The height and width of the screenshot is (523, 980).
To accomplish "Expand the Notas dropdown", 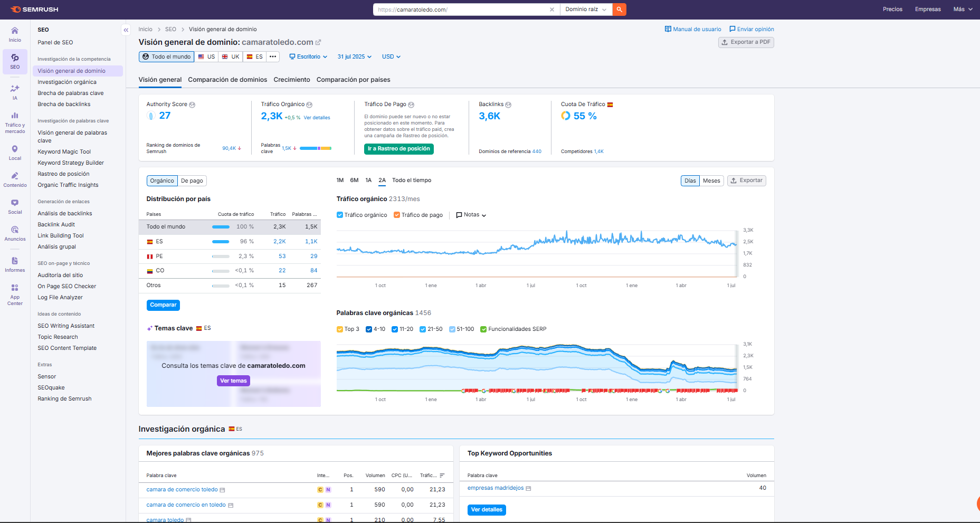I will click(x=471, y=215).
